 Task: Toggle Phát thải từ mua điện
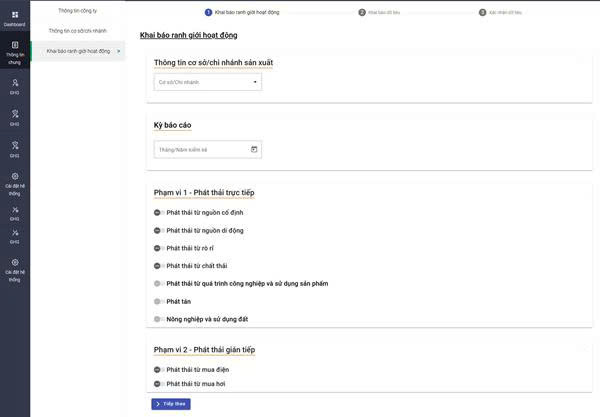click(x=158, y=369)
